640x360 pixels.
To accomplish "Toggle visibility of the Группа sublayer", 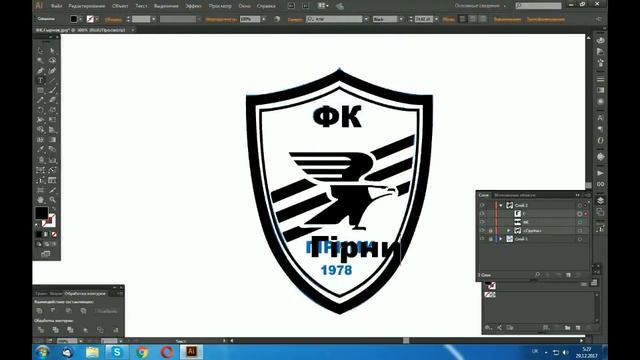I will (482, 231).
